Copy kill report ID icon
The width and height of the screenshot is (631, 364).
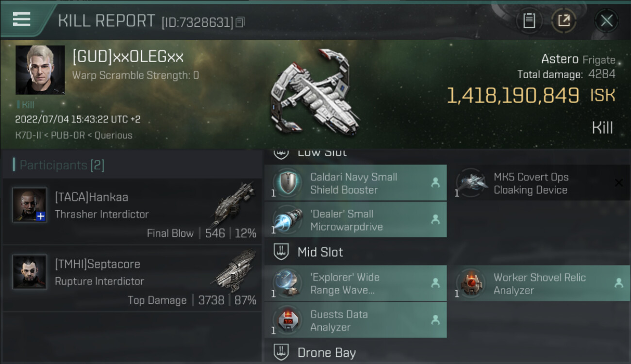[x=240, y=22]
